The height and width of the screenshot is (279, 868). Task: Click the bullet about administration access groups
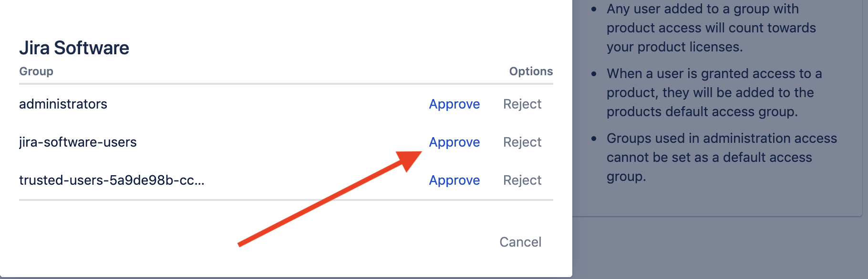[x=721, y=157]
